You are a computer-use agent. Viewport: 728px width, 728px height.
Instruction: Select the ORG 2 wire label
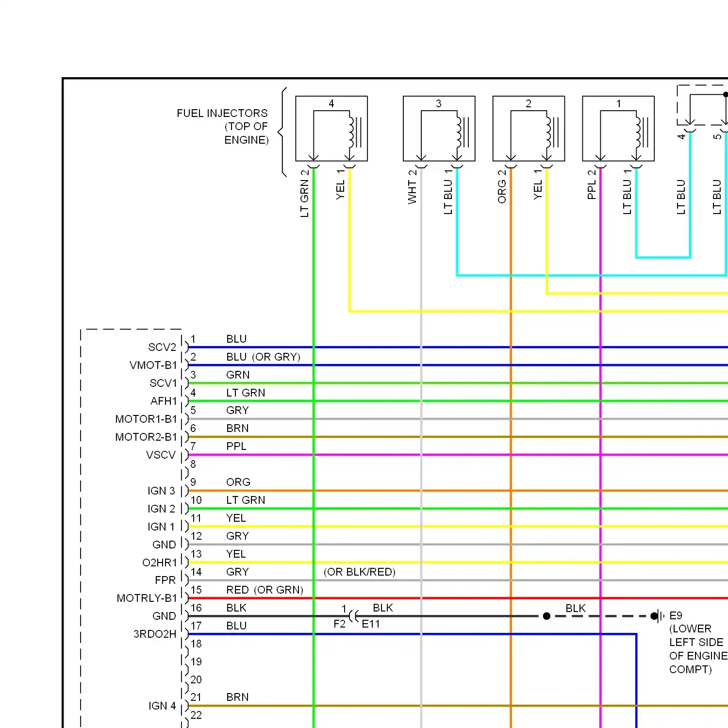pos(502,186)
